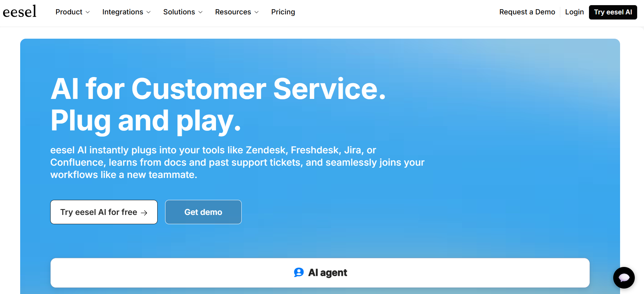Screen dimensions: 644x294
Task: Click the black Try eesel AI button
Action: tap(613, 12)
